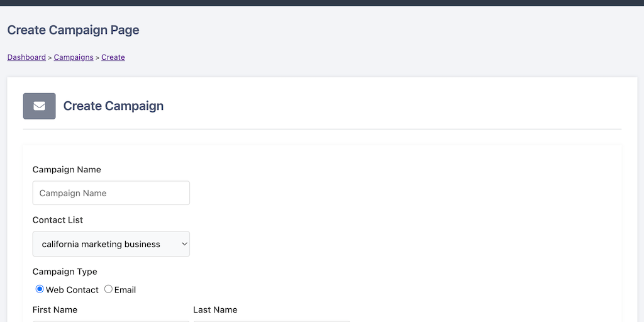Click the Contact List chevron arrow
Image resolution: width=644 pixels, height=322 pixels.
point(184,244)
